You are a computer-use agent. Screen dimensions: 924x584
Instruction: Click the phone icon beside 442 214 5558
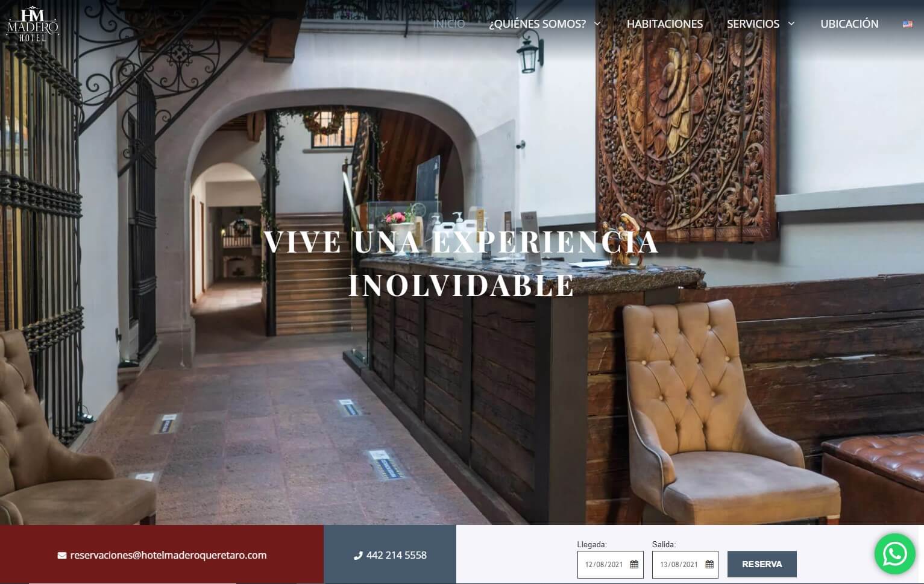(x=358, y=556)
